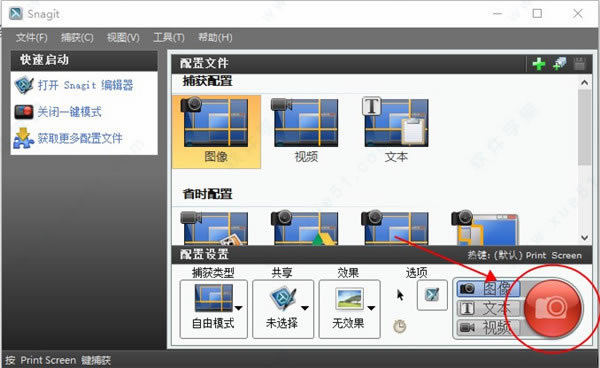Switch capture mode to 文本
The height and width of the screenshot is (368, 600).
point(489,308)
